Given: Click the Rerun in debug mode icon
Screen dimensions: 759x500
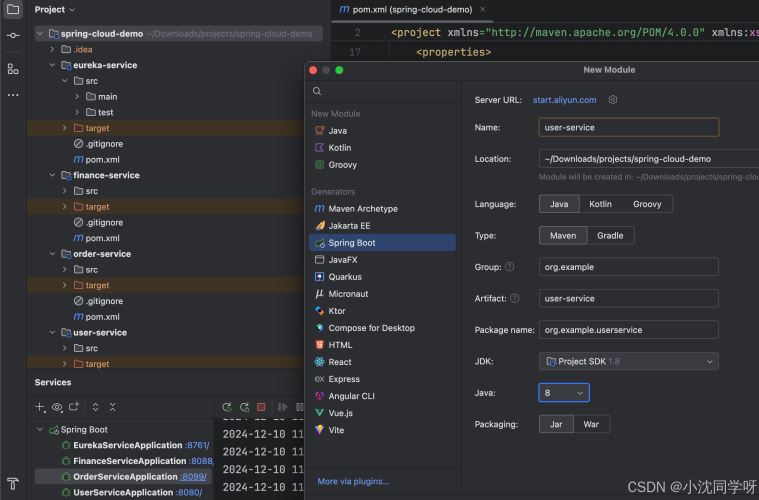Looking at the screenshot, I should coord(244,407).
